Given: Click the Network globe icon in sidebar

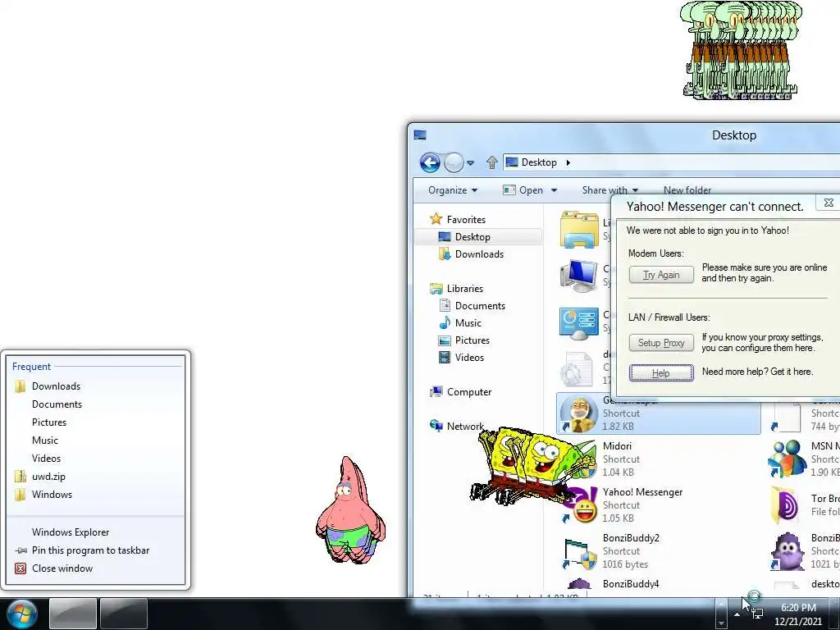Looking at the screenshot, I should coord(436,426).
